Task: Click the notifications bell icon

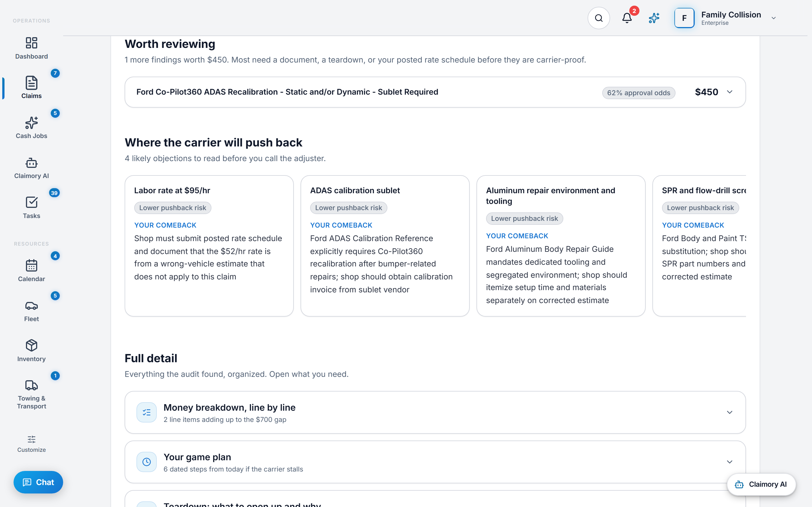Action: click(627, 18)
